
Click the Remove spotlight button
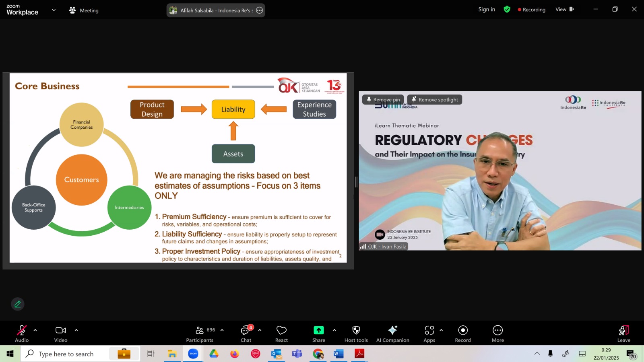[x=435, y=99]
